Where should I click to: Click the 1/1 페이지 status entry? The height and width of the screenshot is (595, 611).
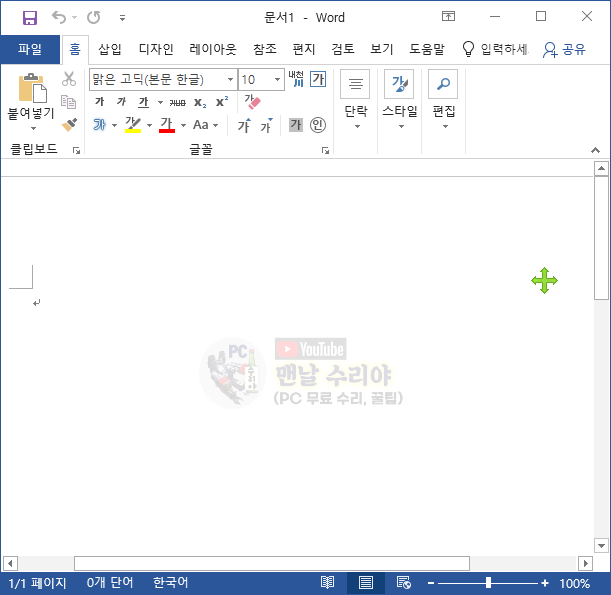coord(37,583)
